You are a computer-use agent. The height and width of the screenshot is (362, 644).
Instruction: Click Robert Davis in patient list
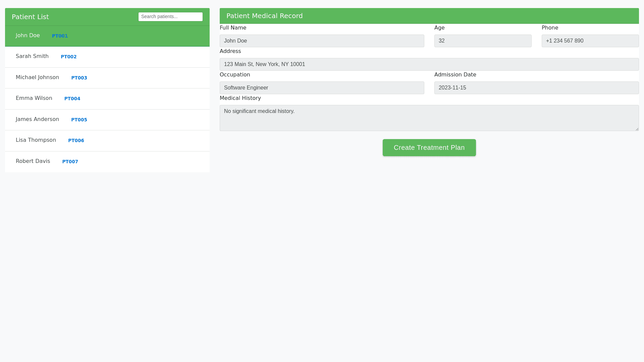[x=33, y=161]
